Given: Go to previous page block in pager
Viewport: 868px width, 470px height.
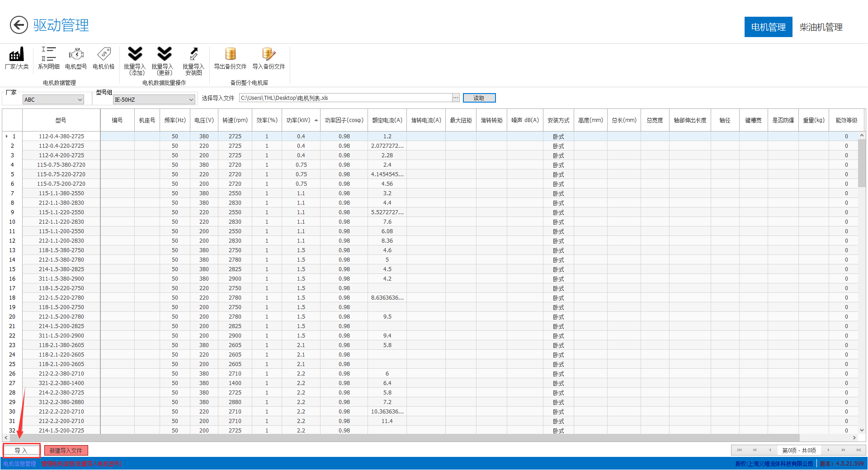Looking at the screenshot, I should (x=755, y=450).
